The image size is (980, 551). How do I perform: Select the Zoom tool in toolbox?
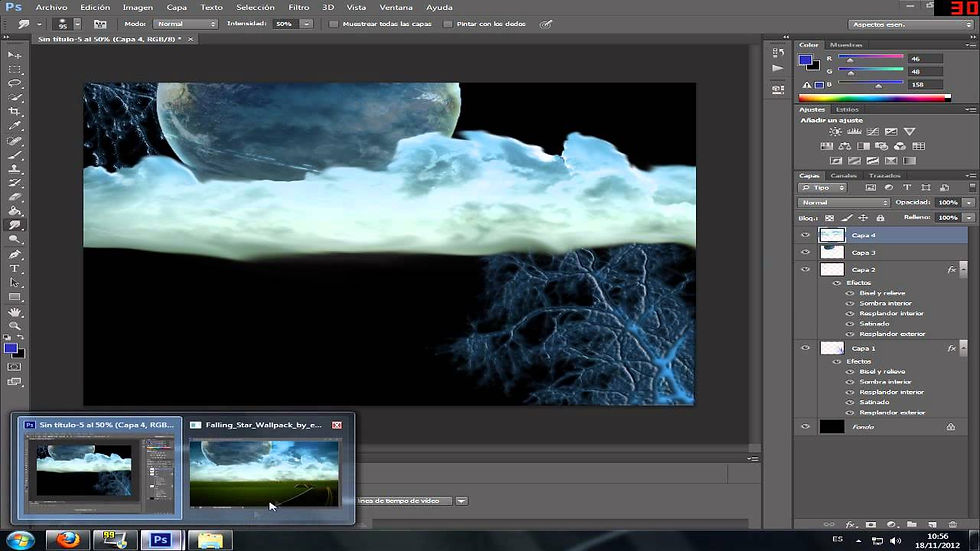[14, 325]
